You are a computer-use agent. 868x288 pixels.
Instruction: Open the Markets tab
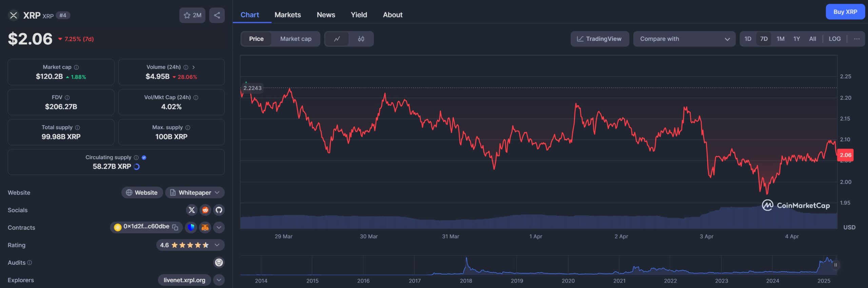(x=288, y=15)
